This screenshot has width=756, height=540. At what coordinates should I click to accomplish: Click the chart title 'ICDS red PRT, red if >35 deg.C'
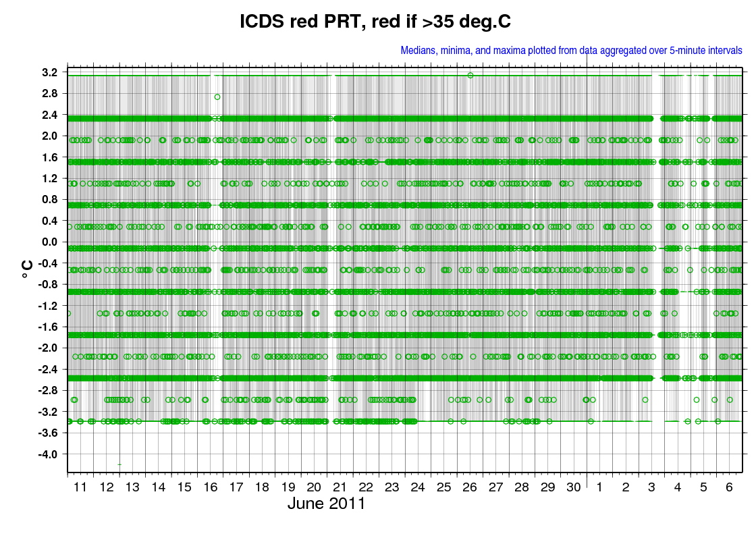tap(375, 22)
